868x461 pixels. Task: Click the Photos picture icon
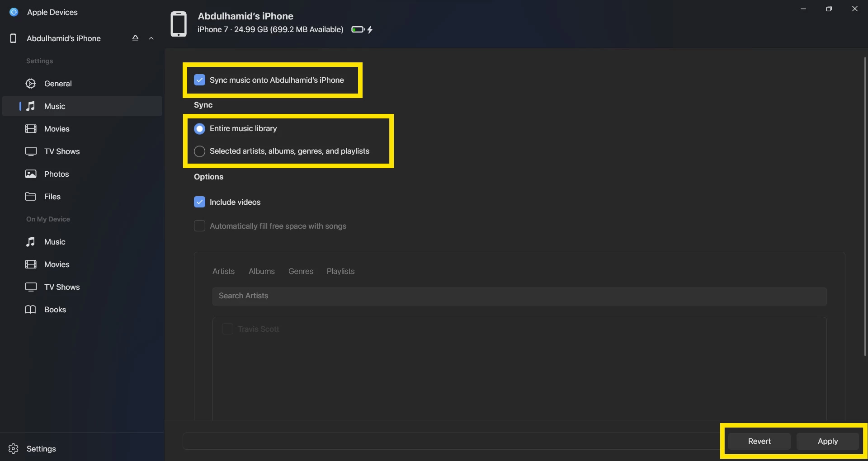31,174
